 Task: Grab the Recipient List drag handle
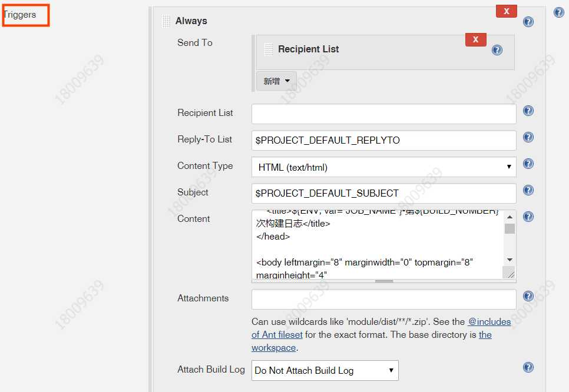tap(269, 49)
